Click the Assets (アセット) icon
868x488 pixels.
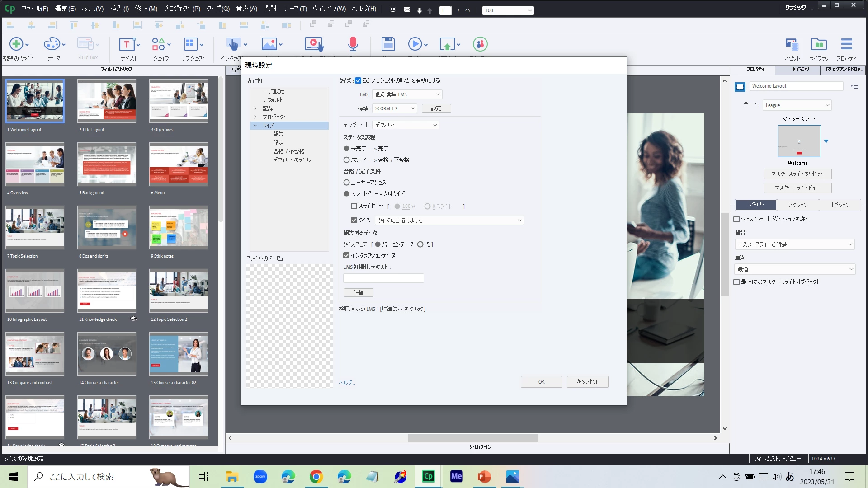(791, 44)
